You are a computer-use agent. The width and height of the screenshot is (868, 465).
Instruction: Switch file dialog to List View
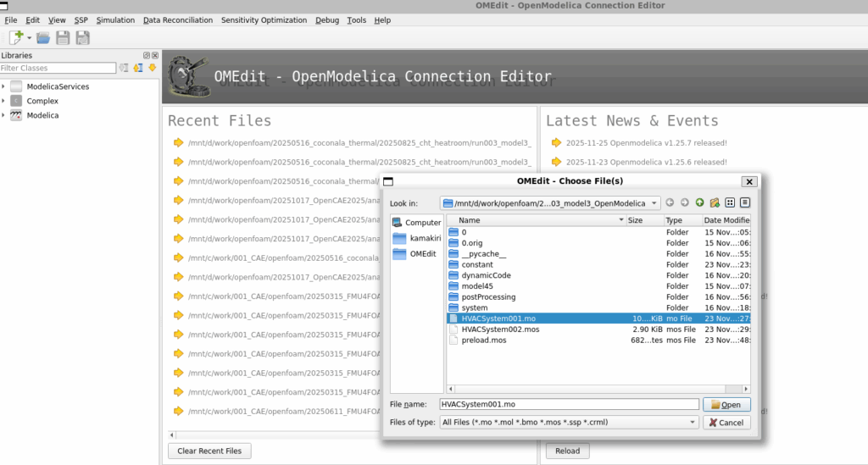coord(730,202)
